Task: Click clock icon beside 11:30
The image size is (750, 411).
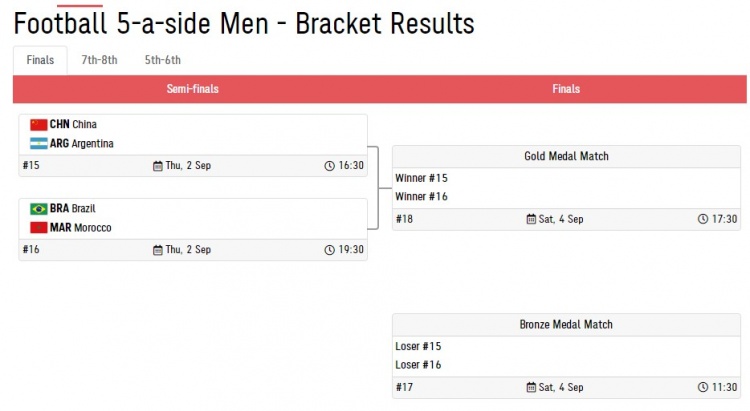Action: click(x=703, y=387)
